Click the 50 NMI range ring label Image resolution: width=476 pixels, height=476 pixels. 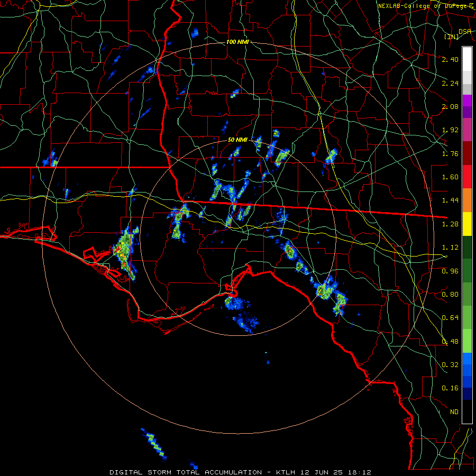pyautogui.click(x=237, y=140)
